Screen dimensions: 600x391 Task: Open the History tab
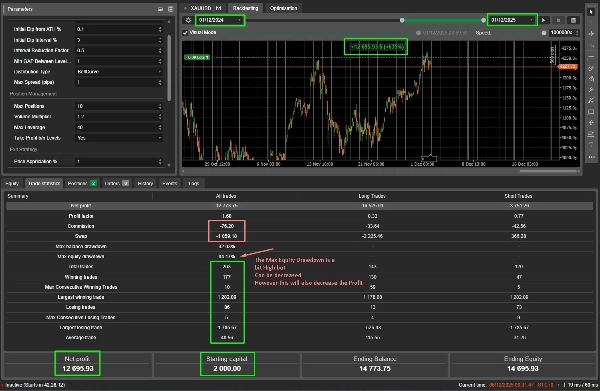click(x=145, y=183)
